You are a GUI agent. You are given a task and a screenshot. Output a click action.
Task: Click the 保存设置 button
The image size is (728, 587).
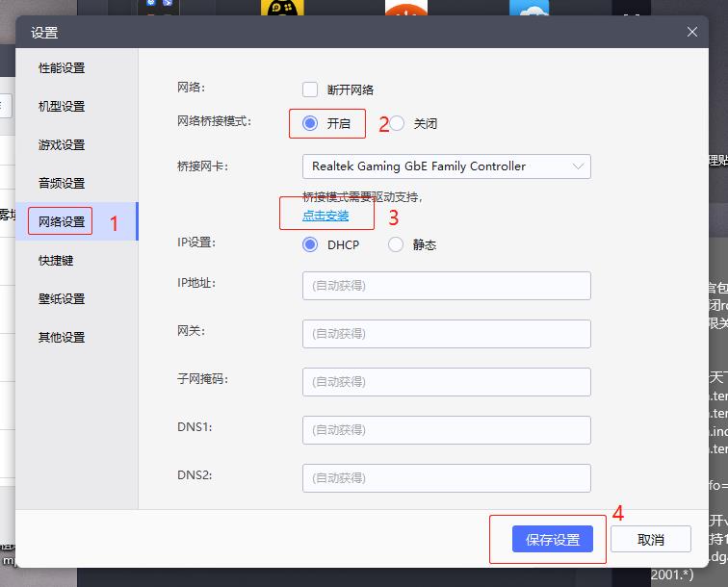tap(552, 540)
